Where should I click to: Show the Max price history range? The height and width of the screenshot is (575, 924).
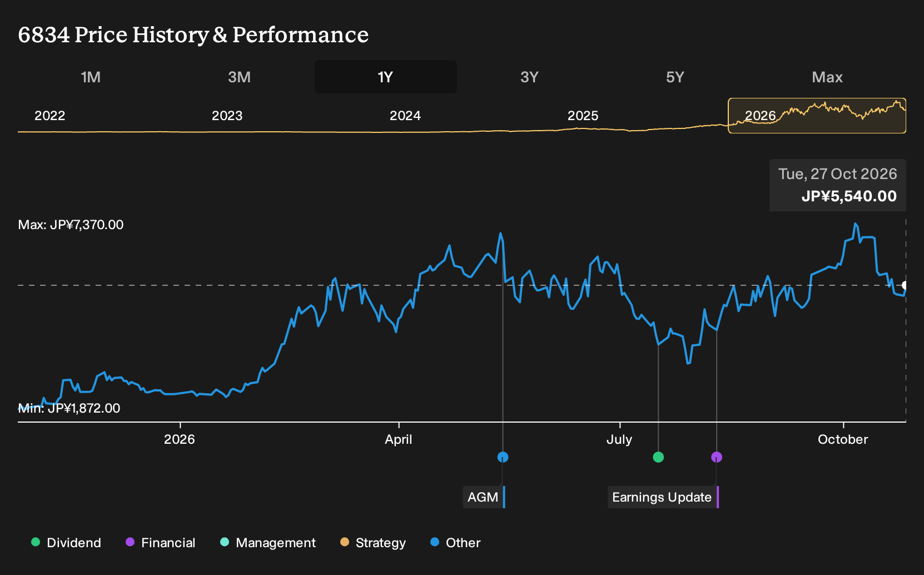click(x=827, y=77)
